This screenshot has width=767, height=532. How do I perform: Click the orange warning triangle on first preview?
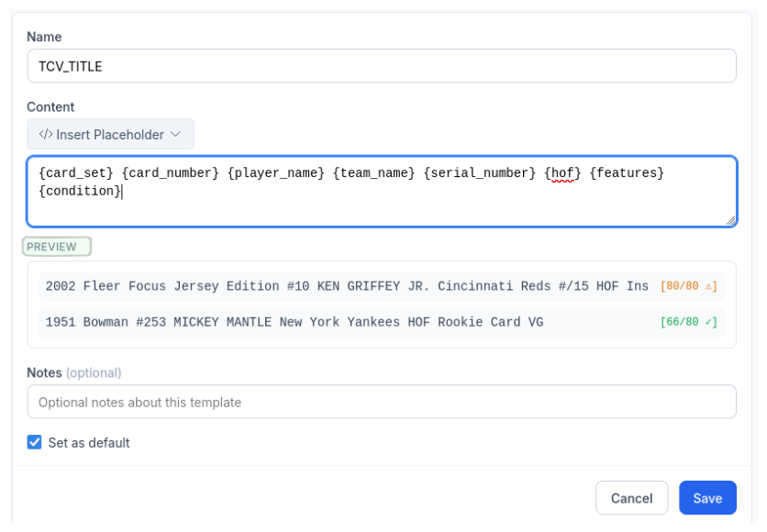click(x=707, y=286)
